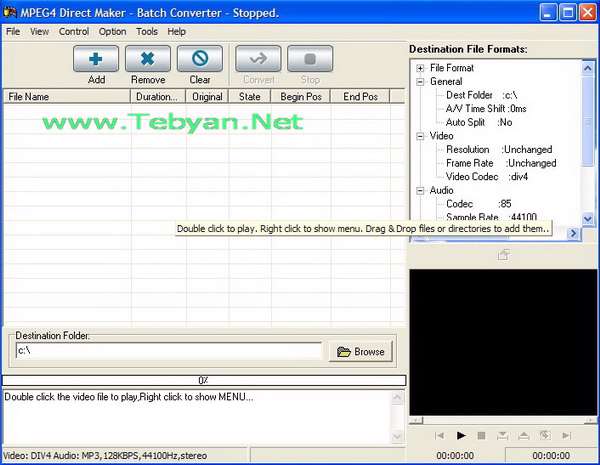This screenshot has width=600, height=465.
Task: Click the log pane scroll-up arrow
Action: click(x=397, y=397)
